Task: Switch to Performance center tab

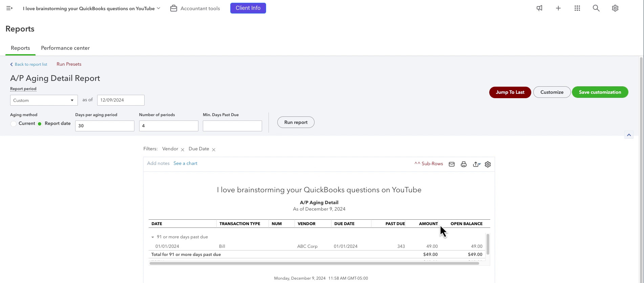Action: coord(65,48)
